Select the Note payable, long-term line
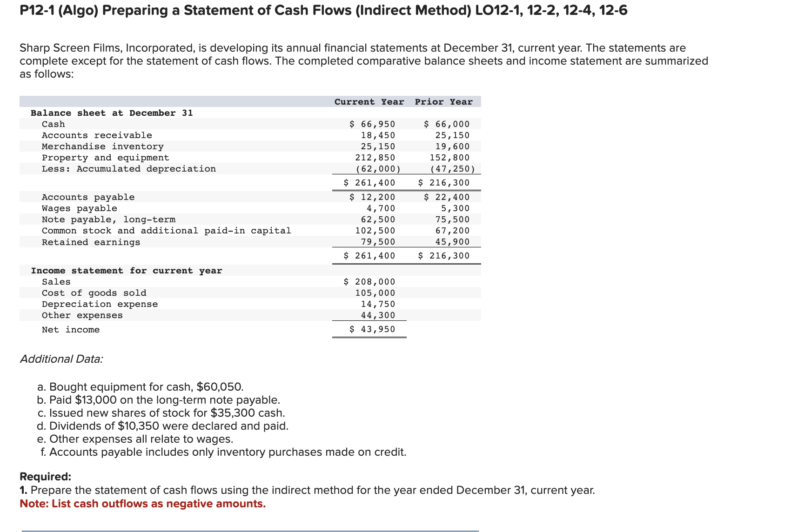The width and height of the screenshot is (791, 532). (x=108, y=219)
